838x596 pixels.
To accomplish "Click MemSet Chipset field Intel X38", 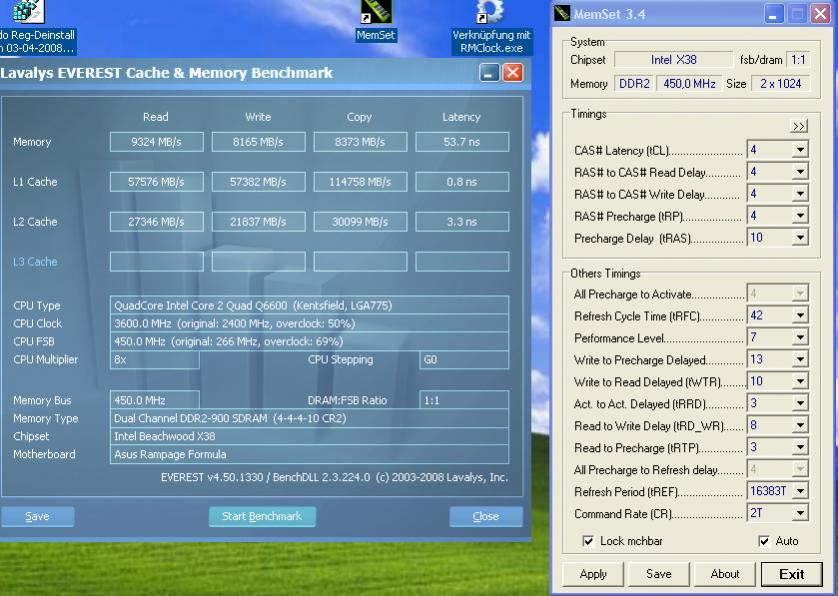I will (x=673, y=60).
